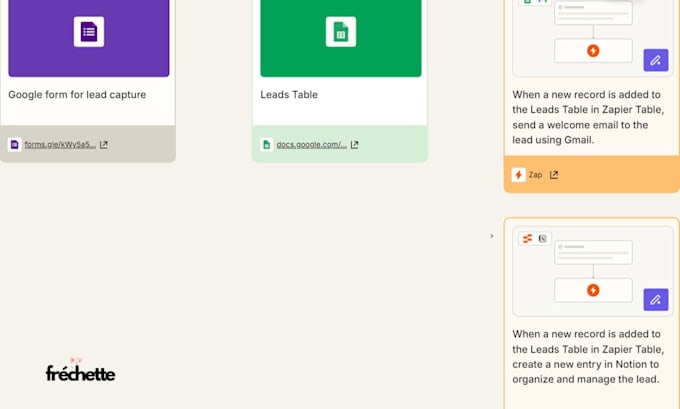Click the Zap lightning icon in orange footer
The height and width of the screenshot is (409, 680).
pyautogui.click(x=519, y=175)
